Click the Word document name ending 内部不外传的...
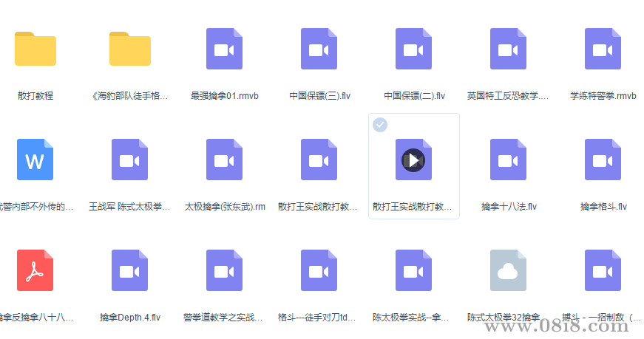The image size is (644, 339). 36,207
